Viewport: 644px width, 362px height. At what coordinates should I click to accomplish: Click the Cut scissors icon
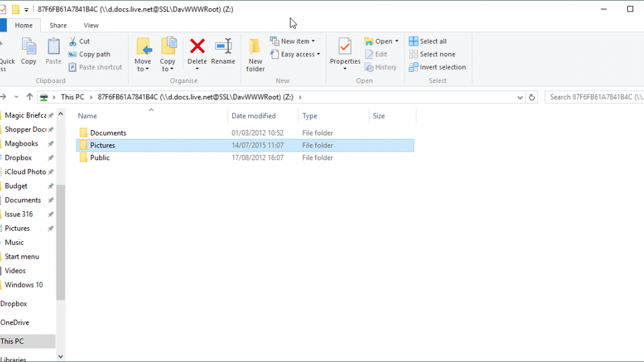click(x=72, y=42)
